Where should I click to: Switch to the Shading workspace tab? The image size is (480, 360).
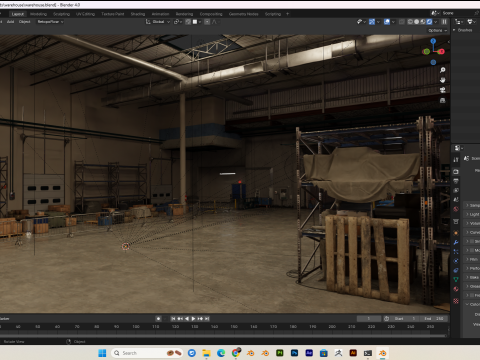tap(138, 14)
